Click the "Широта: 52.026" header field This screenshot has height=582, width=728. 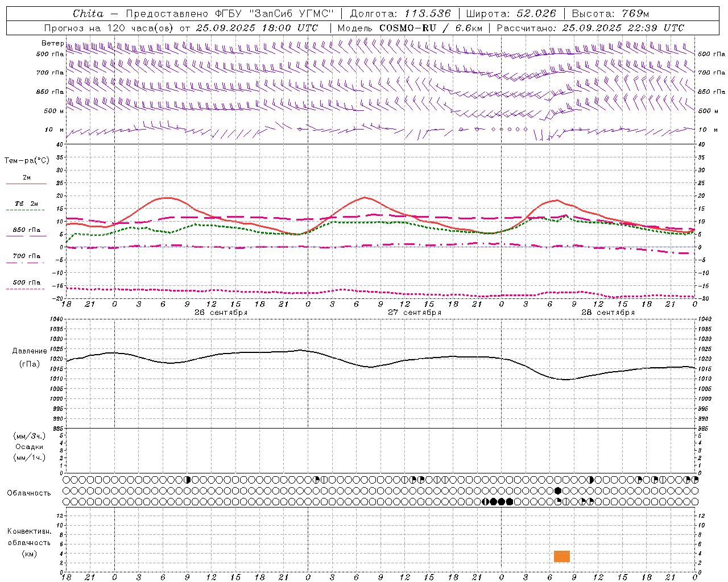(511, 14)
